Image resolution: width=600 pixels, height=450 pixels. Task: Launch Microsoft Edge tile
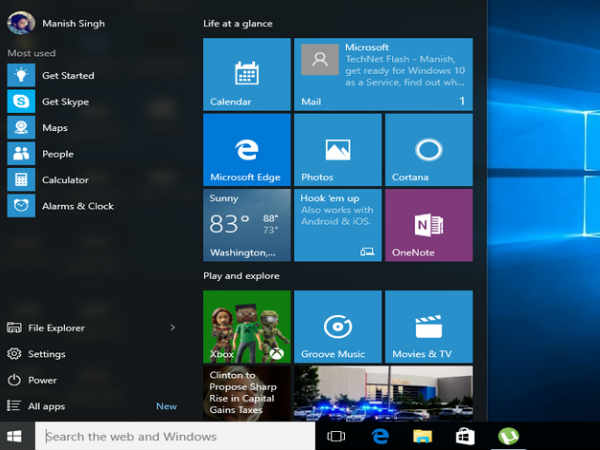(x=246, y=149)
